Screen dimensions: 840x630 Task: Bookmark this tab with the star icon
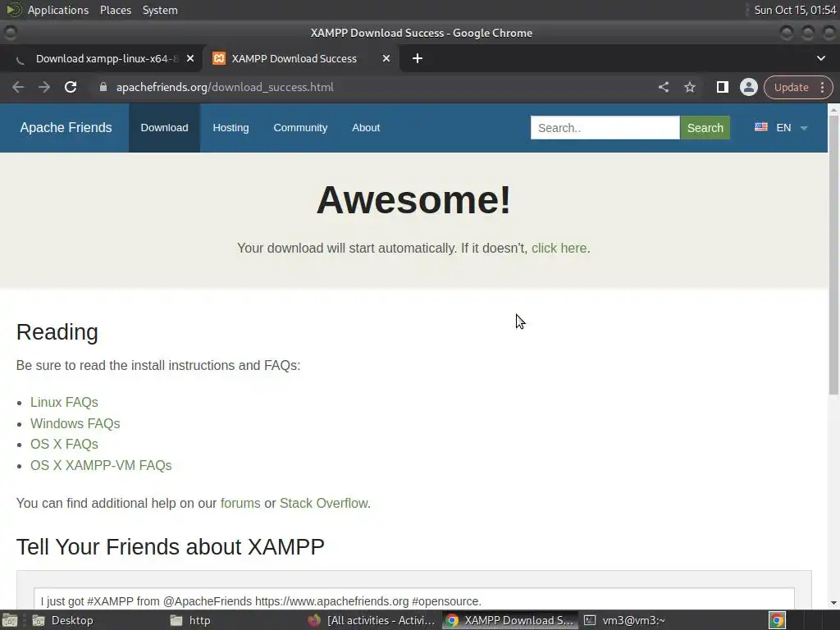689,87
